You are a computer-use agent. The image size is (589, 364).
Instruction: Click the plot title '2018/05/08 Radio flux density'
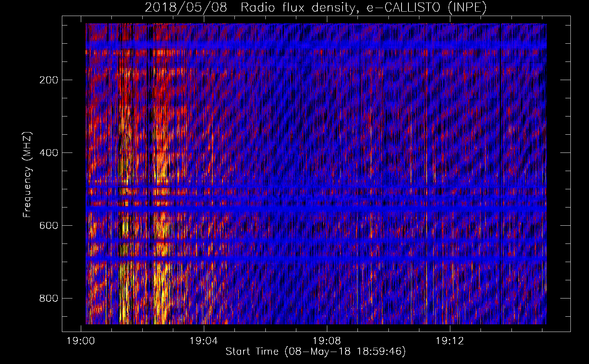[316, 7]
